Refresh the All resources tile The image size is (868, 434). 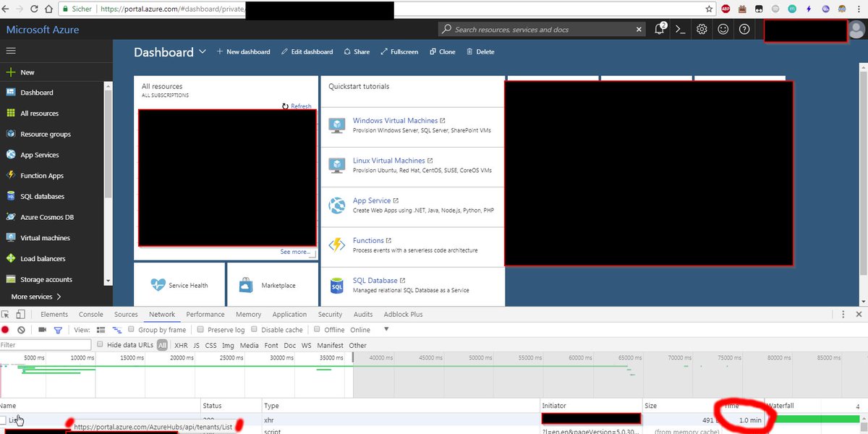(297, 106)
